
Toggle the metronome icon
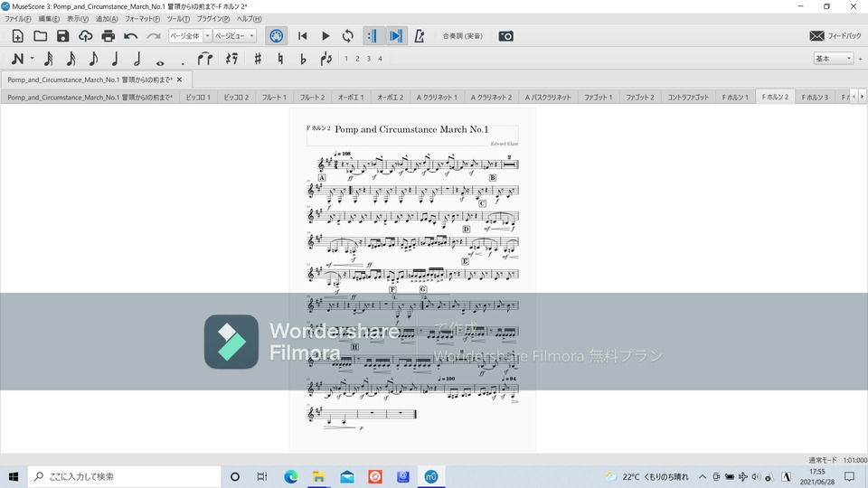[420, 36]
